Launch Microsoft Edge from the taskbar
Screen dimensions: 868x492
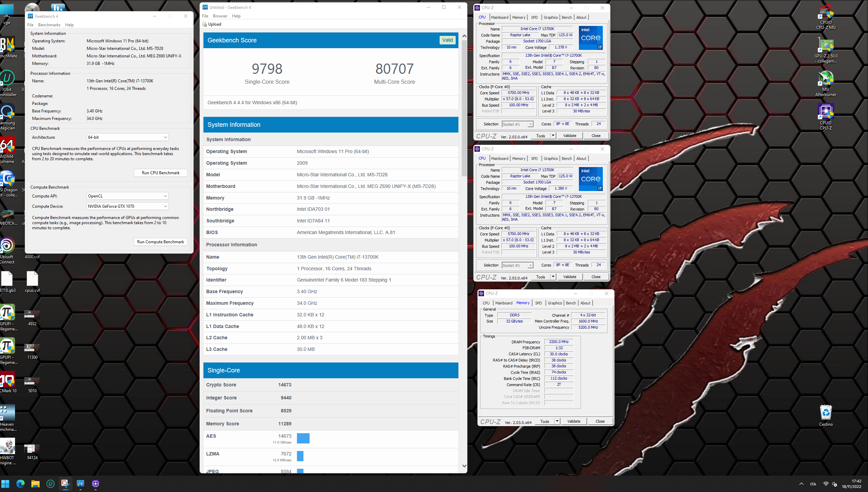pos(20,484)
